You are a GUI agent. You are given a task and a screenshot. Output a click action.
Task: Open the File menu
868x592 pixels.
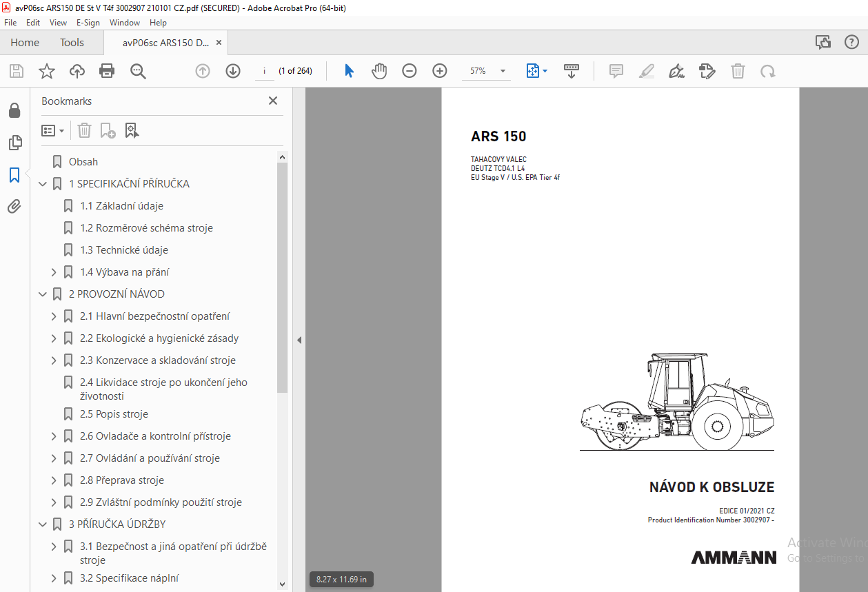[10, 23]
